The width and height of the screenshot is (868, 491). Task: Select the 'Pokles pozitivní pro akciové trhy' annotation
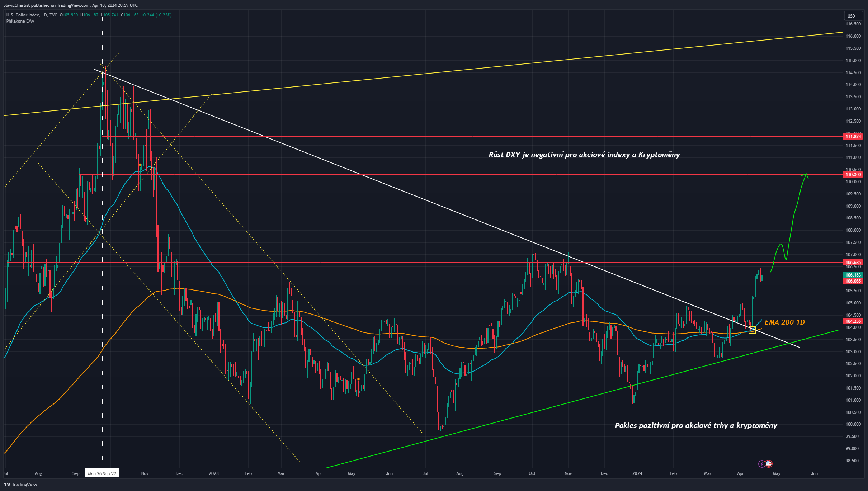(x=696, y=425)
